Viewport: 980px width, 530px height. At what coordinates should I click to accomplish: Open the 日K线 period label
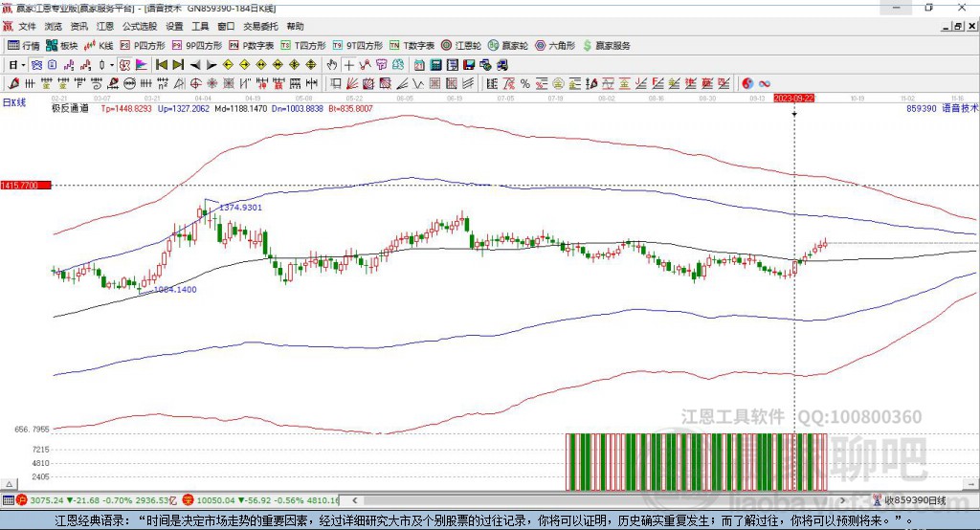(x=14, y=102)
